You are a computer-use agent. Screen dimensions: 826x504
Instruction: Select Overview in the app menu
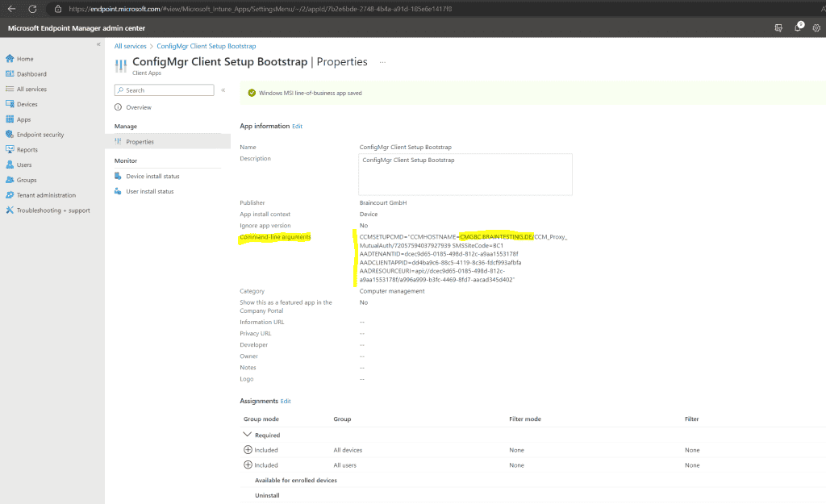click(x=139, y=106)
